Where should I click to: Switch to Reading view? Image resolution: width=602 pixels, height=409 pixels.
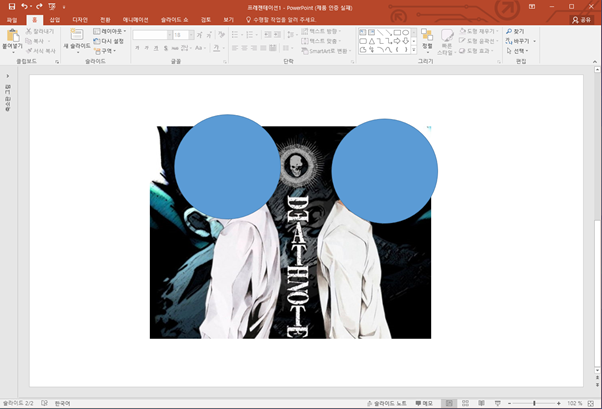coord(481,403)
